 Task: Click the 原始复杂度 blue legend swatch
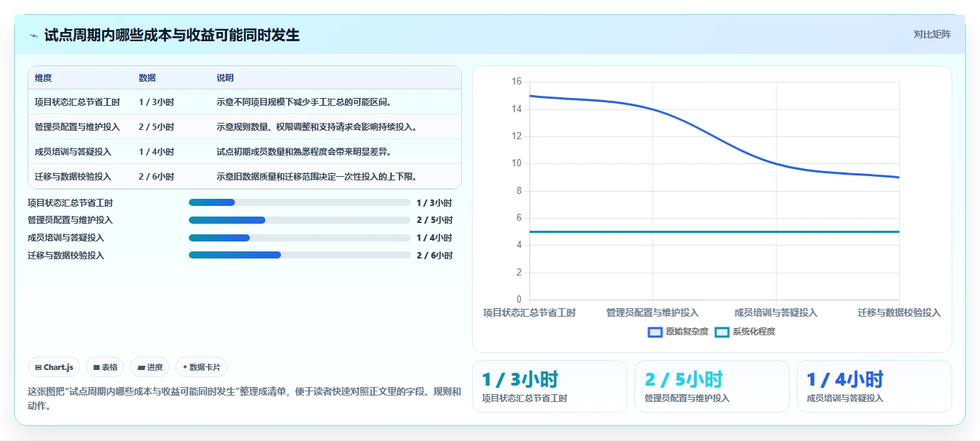[x=655, y=332]
